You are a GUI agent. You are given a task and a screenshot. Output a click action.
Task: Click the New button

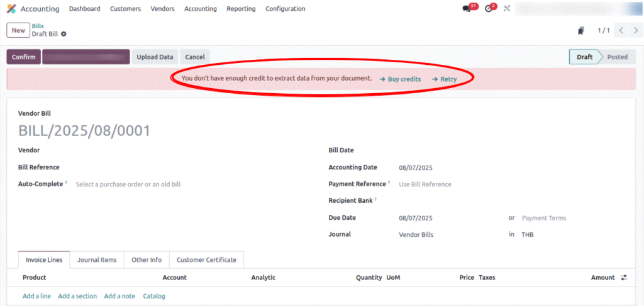click(x=18, y=30)
